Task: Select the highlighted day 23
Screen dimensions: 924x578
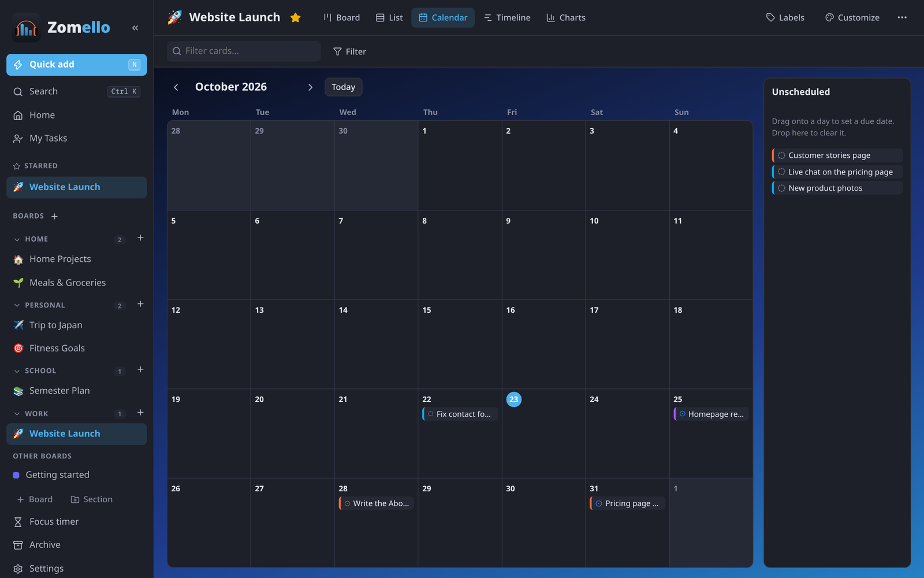Action: 514,399
